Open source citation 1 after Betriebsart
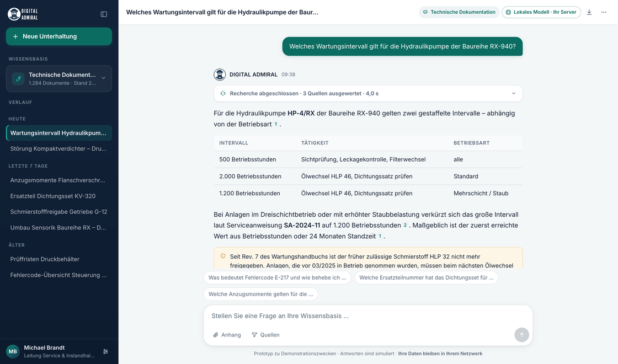Viewport: 618px width, 364px height. point(275,124)
